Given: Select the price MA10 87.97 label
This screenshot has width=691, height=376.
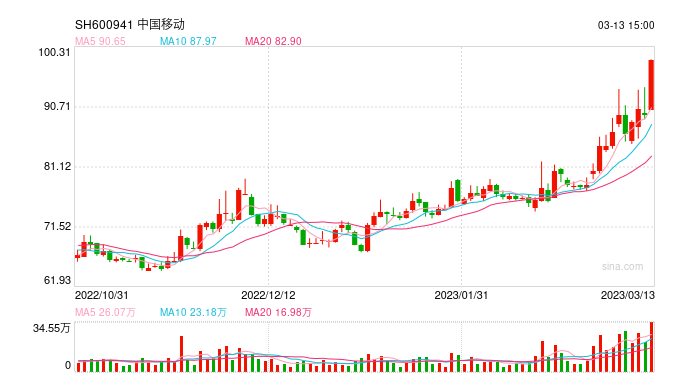Looking at the screenshot, I should click(188, 41).
